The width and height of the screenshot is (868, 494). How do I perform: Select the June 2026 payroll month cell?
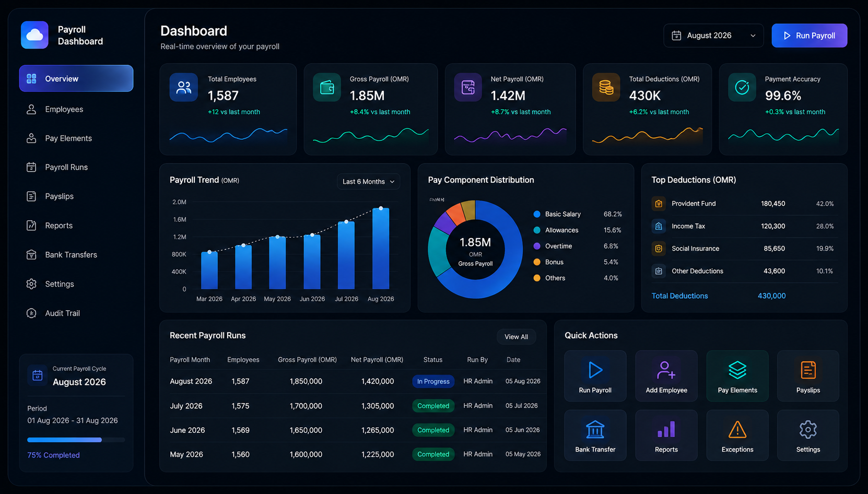[187, 430]
